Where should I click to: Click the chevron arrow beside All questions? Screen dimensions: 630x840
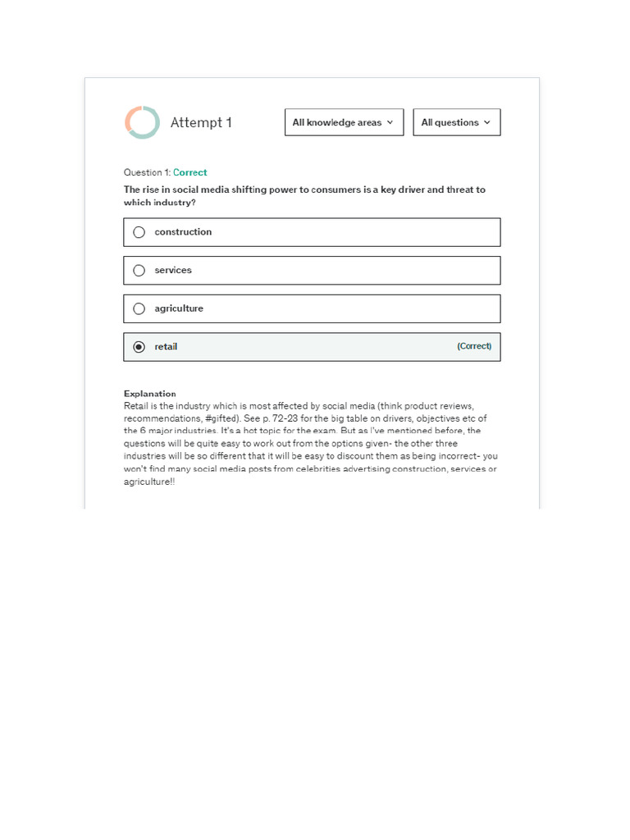coord(487,122)
